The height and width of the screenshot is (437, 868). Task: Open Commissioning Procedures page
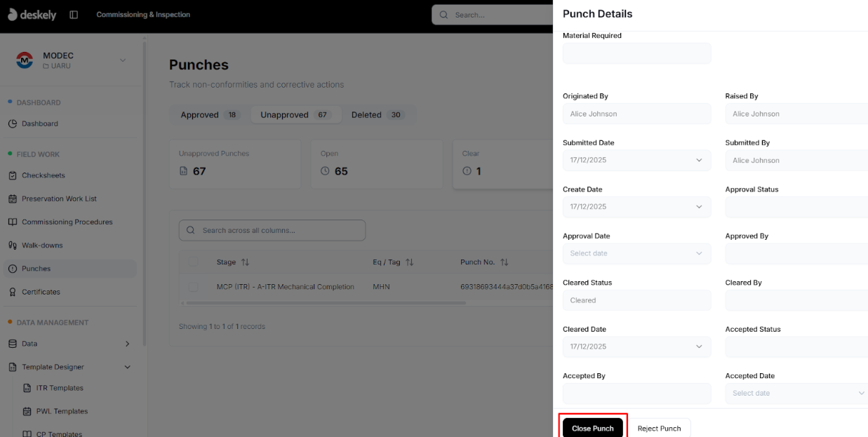(67, 222)
